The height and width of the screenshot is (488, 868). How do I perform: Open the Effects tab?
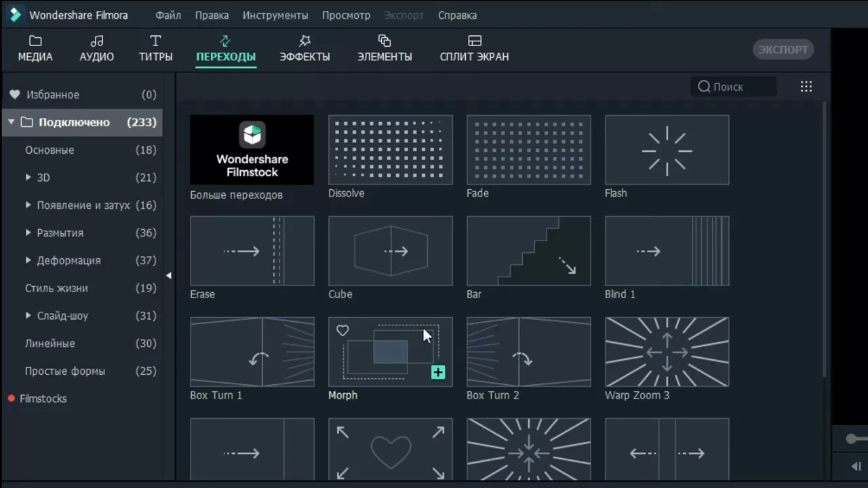pyautogui.click(x=304, y=49)
